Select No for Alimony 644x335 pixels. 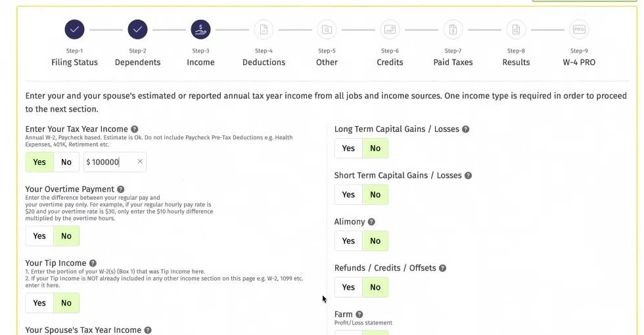tap(375, 241)
